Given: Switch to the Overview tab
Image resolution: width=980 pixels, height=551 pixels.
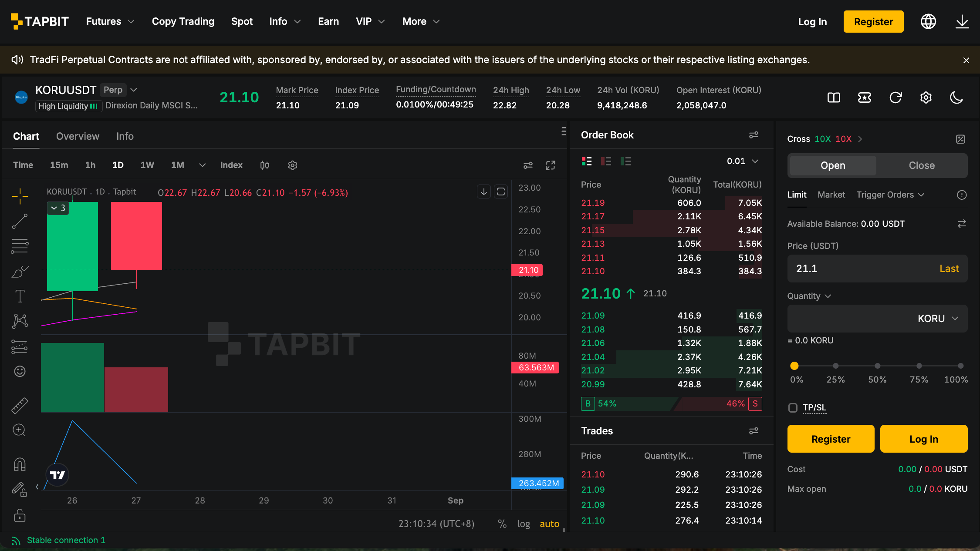Looking at the screenshot, I should tap(78, 136).
